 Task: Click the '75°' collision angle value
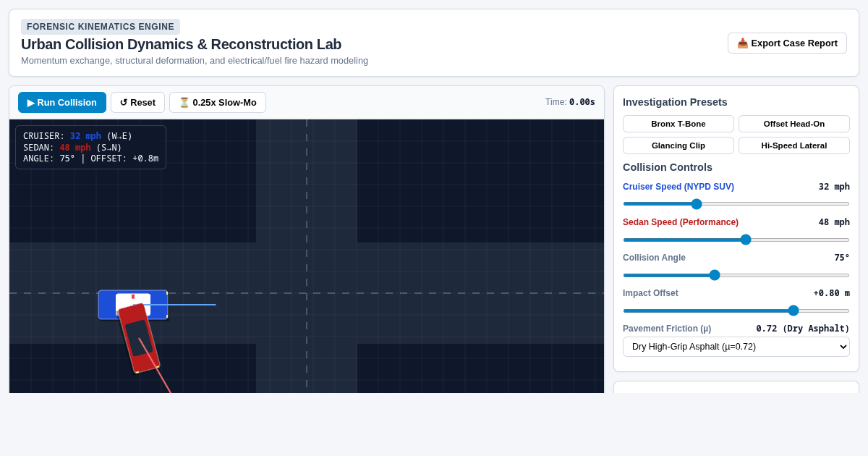(842, 258)
